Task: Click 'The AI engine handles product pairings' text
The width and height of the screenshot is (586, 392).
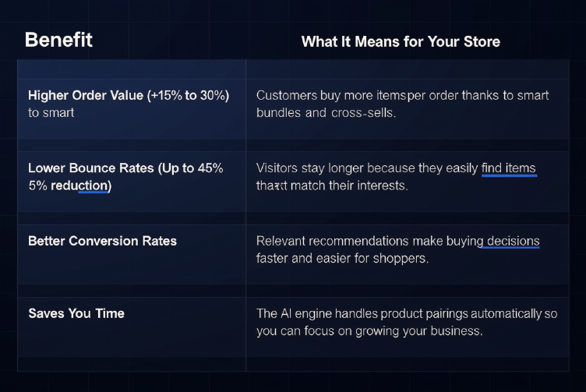Action: click(x=362, y=314)
